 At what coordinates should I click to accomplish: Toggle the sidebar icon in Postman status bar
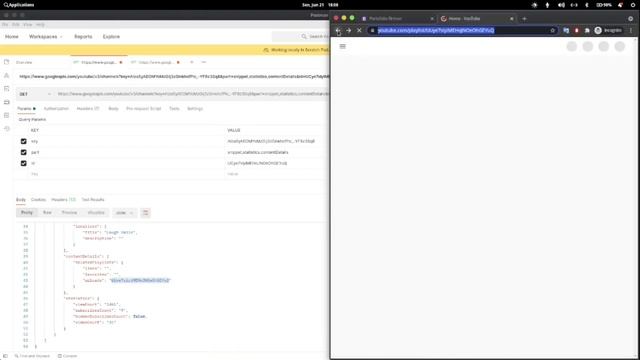[x=5, y=356]
